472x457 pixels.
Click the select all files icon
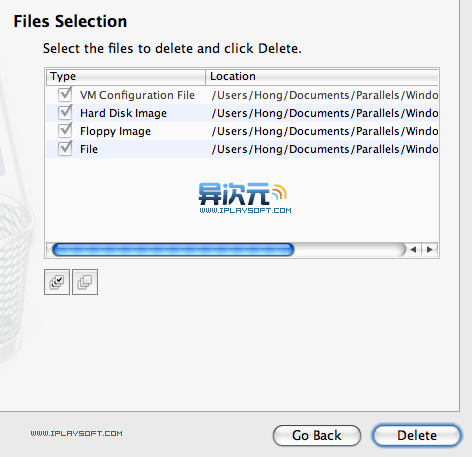pos(57,282)
